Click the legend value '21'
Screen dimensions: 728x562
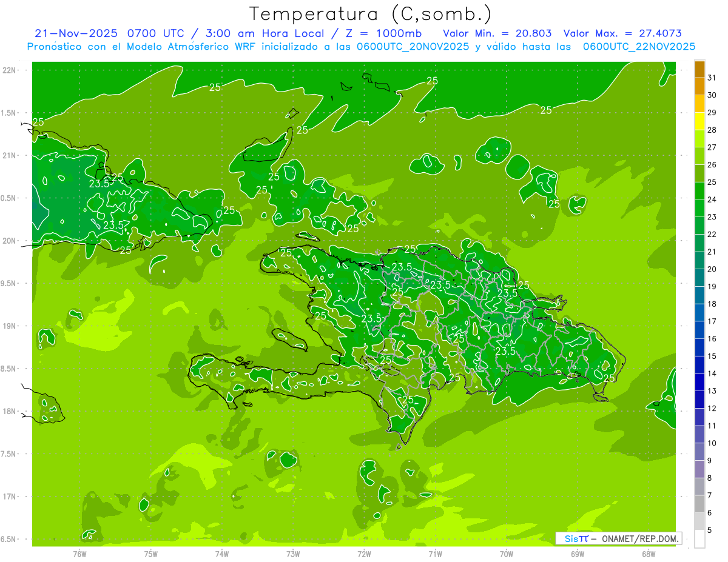(x=712, y=252)
